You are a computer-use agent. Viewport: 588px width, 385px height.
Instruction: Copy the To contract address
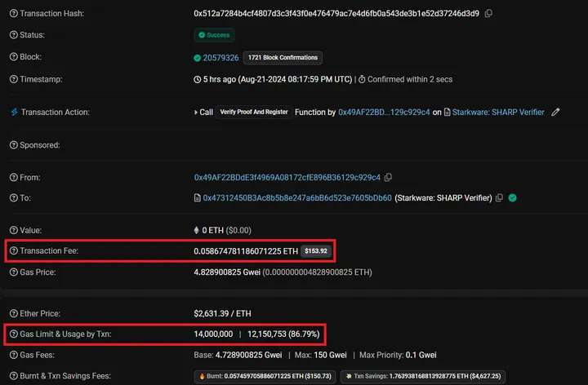pos(400,198)
